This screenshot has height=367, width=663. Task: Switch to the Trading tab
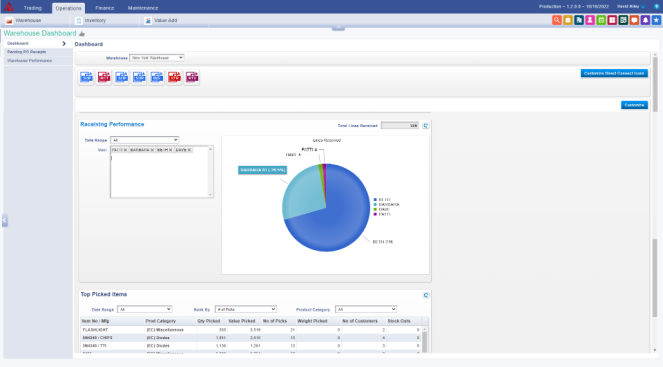click(x=33, y=8)
